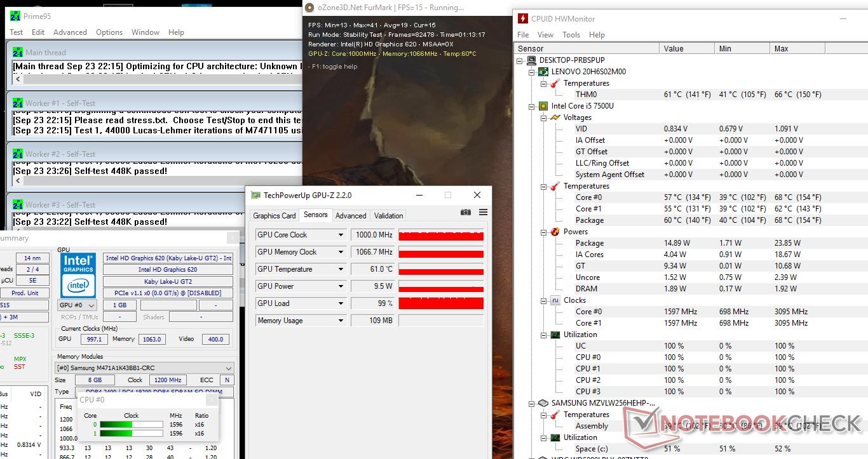Click the LENOVO Temperatures thermometer icon
The width and height of the screenshot is (868, 459).
coord(555,83)
